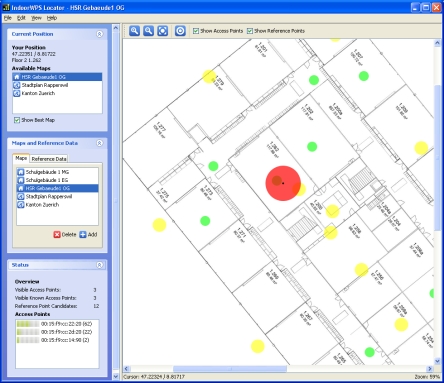Click the Zoom: 59% status bar text
Screen dimensions: 444x383
427,377
